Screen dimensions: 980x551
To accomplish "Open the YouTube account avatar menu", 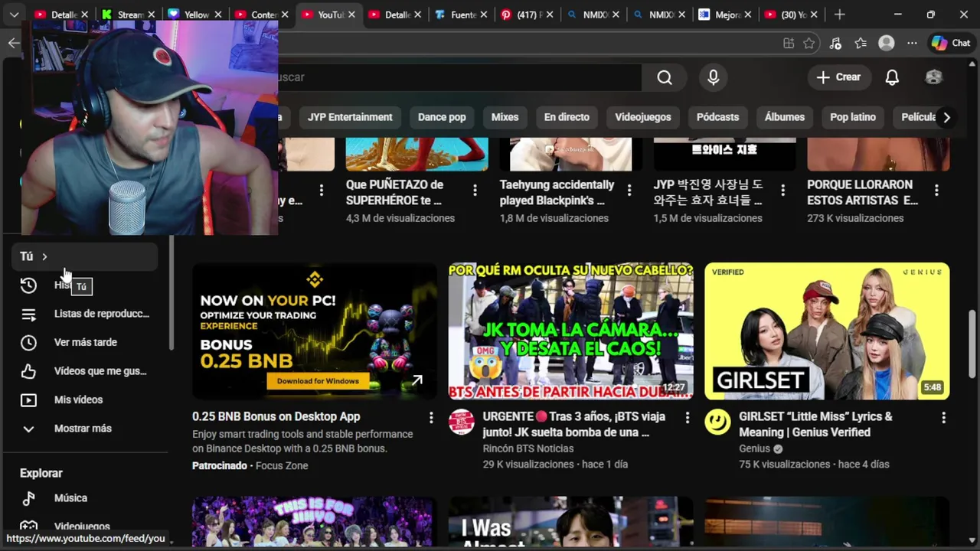I will (x=933, y=77).
